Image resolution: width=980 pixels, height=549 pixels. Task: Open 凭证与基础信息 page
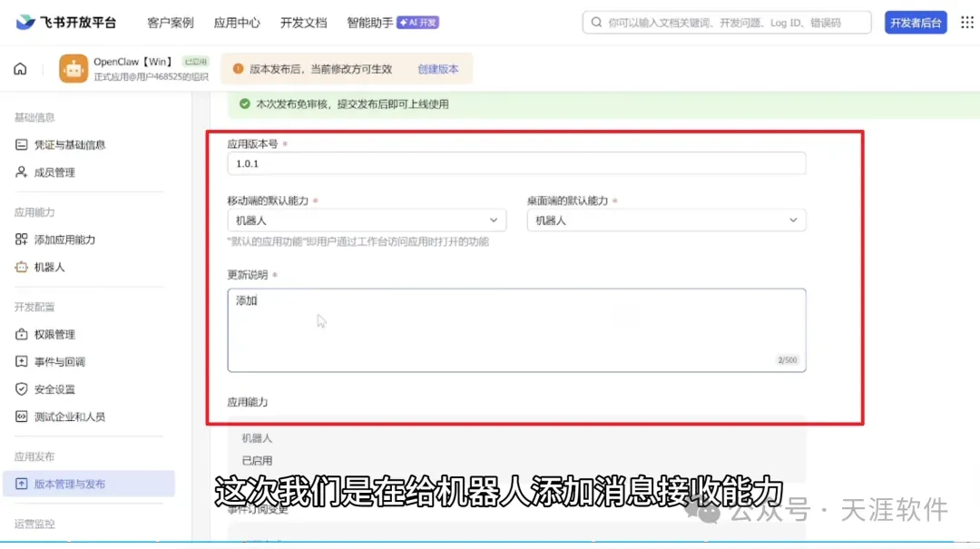tap(70, 144)
